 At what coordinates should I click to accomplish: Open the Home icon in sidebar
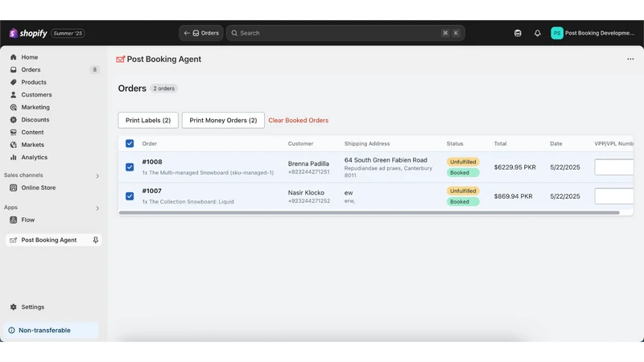(x=14, y=57)
